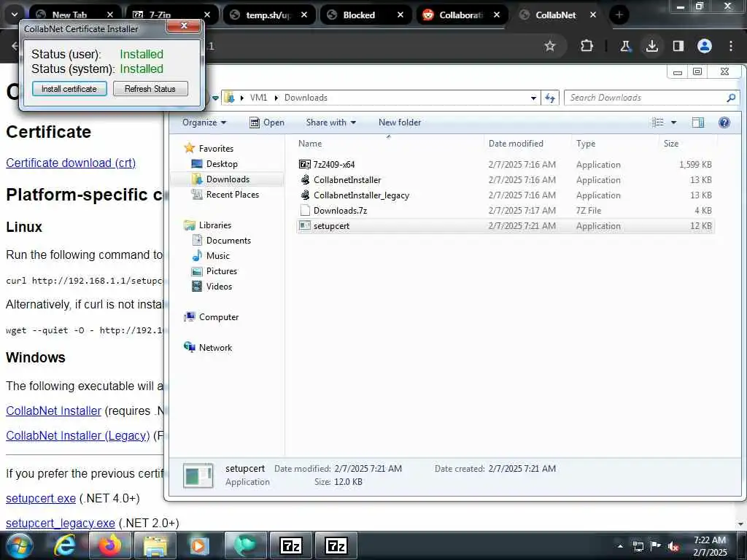This screenshot has height=560, width=747.
Task: Open a new Chrome tab with plus button
Action: coord(619,15)
